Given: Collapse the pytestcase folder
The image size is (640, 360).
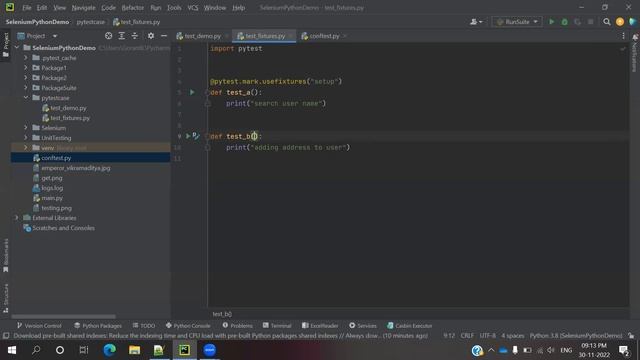Looking at the screenshot, I should click(26, 98).
